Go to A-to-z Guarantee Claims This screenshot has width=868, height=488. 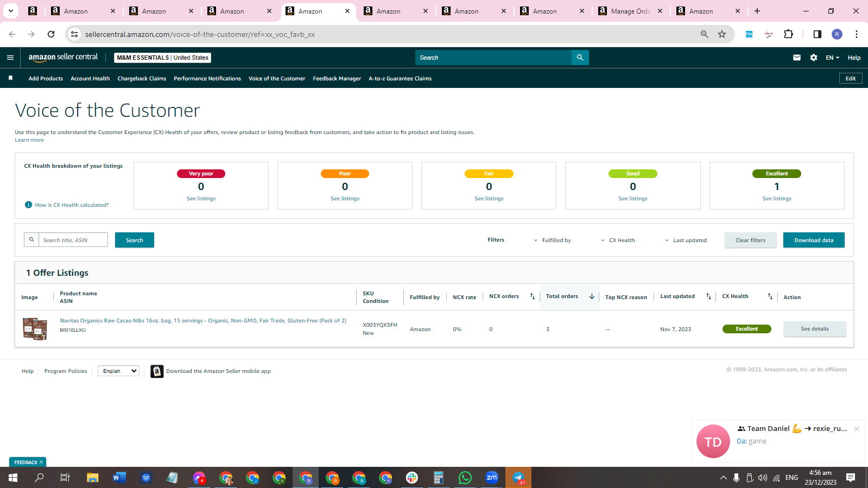pos(400,78)
